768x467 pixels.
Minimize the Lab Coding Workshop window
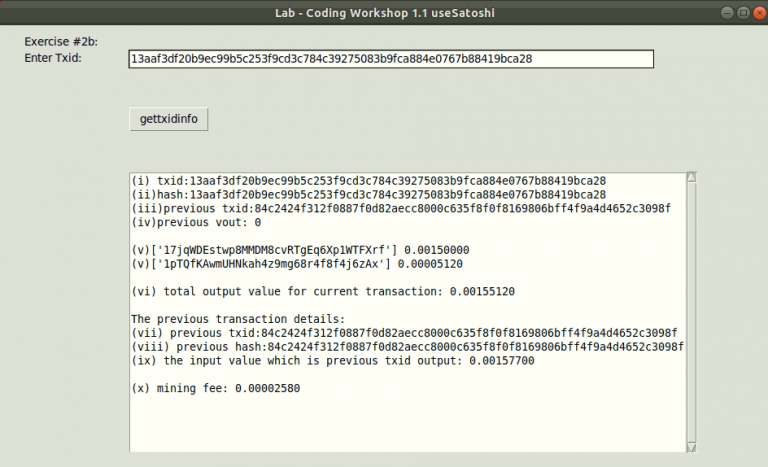pyautogui.click(x=727, y=13)
